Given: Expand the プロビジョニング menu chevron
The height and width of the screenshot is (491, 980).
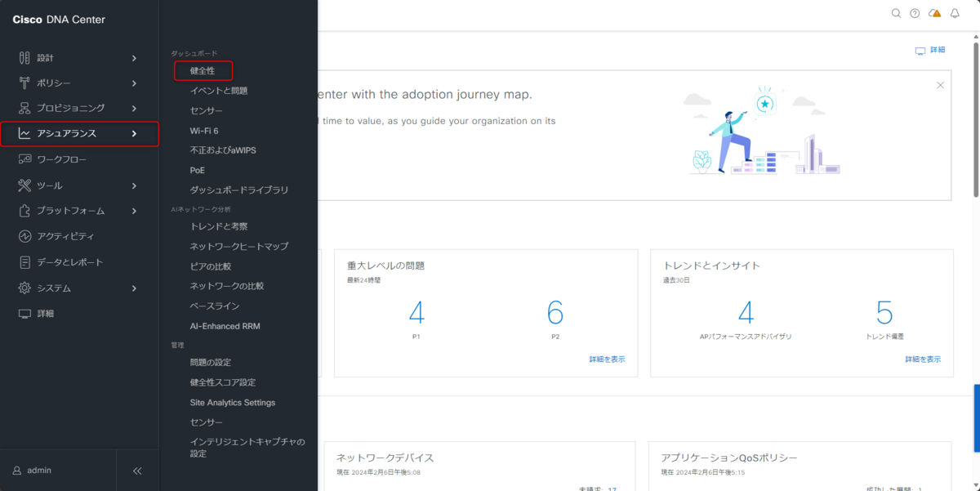Looking at the screenshot, I should point(135,108).
